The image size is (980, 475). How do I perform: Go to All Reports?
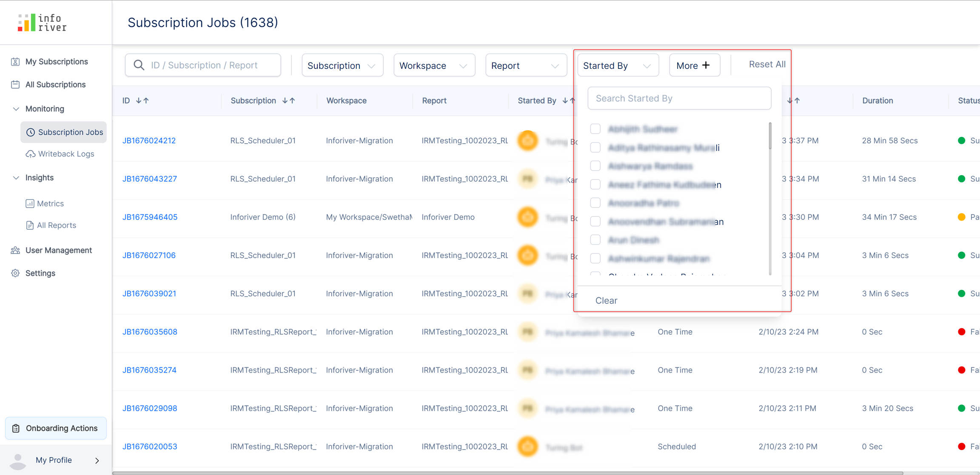click(x=56, y=225)
